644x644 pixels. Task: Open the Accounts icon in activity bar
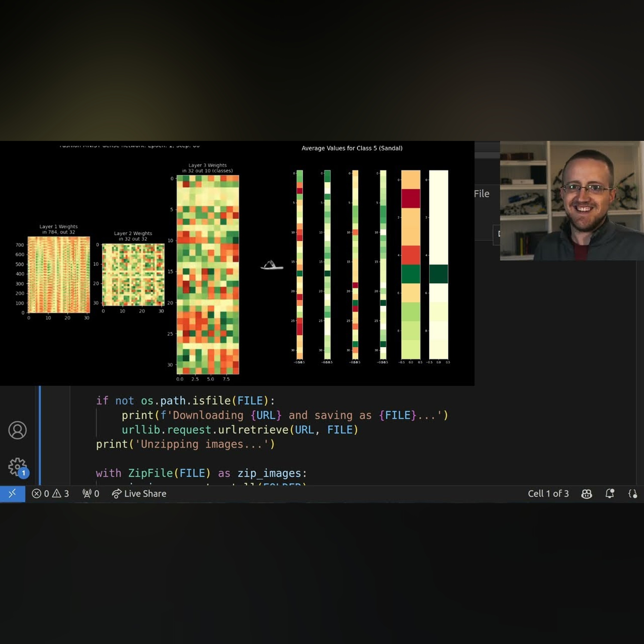coord(17,430)
